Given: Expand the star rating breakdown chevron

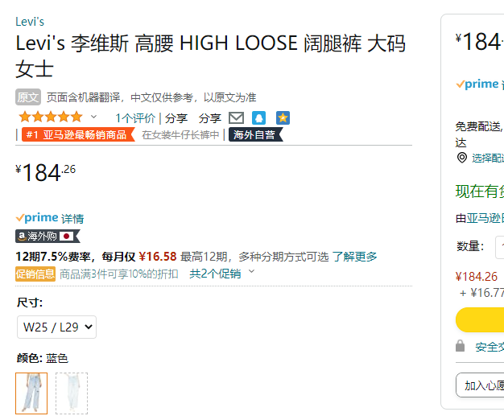Looking at the screenshot, I should (x=93, y=117).
